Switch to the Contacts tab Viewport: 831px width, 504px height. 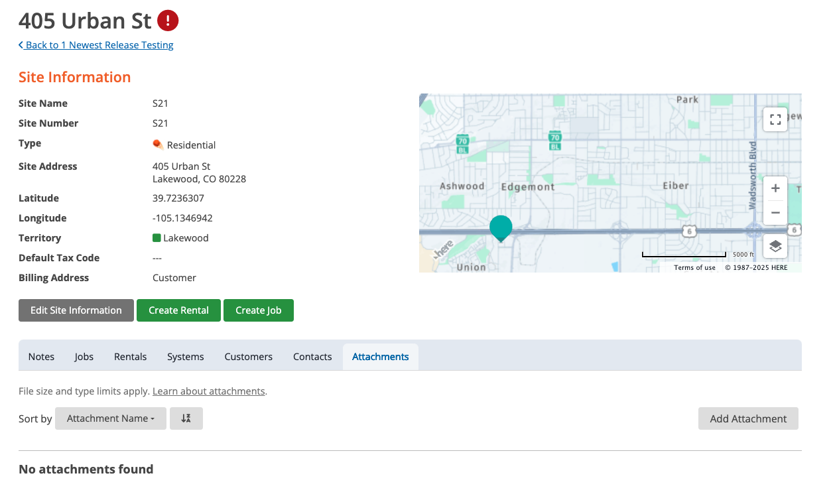coord(312,357)
